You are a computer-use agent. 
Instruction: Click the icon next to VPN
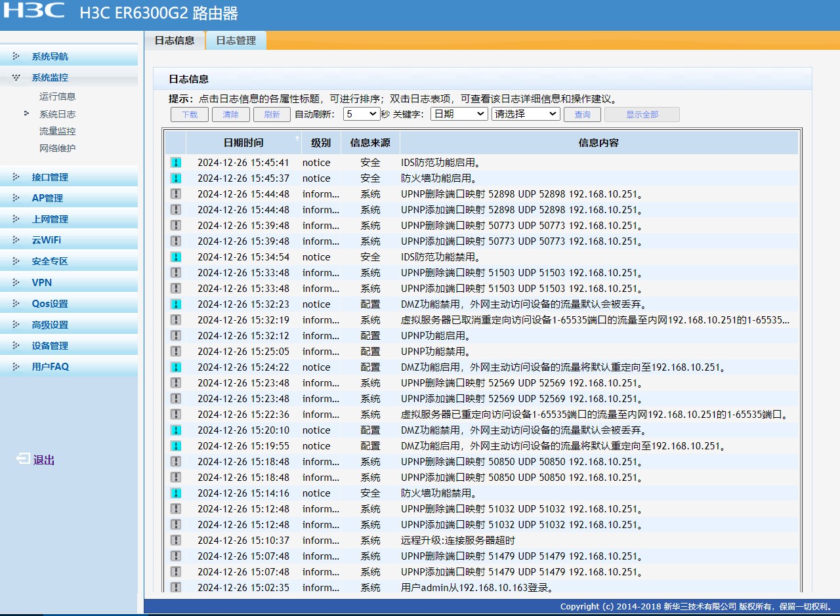pos(16,282)
